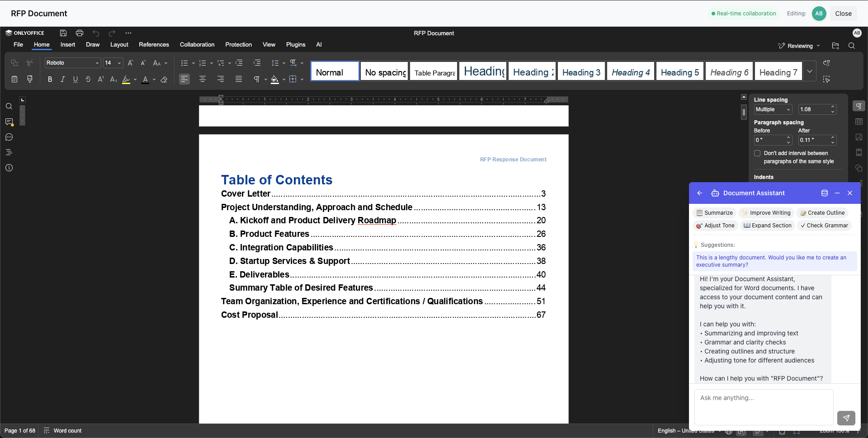The height and width of the screenshot is (438, 868).
Task: Click the Check Grammar quick action
Action: pyautogui.click(x=824, y=226)
